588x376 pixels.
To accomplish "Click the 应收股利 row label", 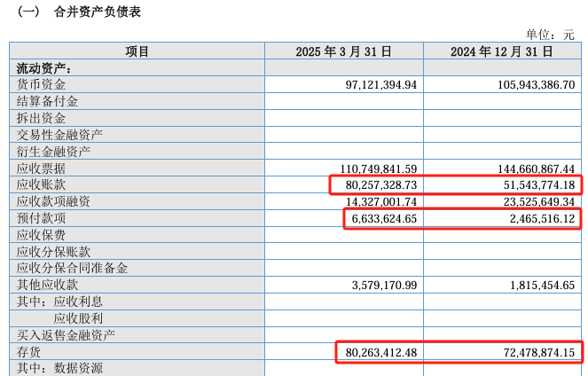I will tap(78, 318).
